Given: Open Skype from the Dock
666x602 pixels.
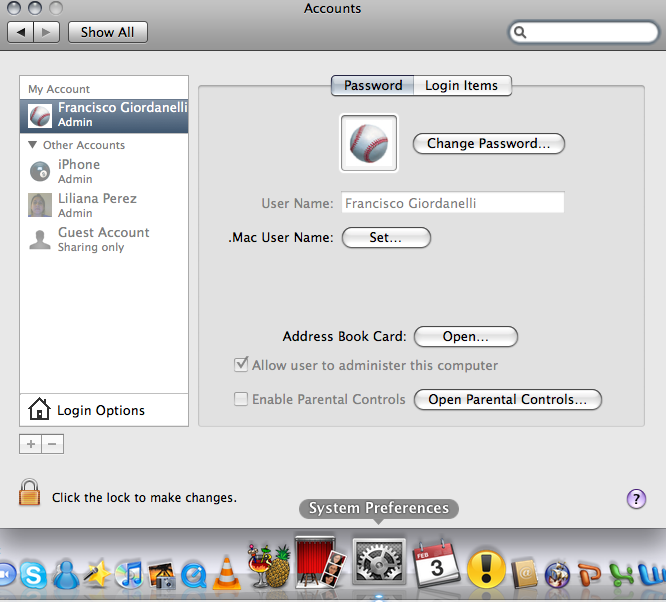Looking at the screenshot, I should (34, 575).
